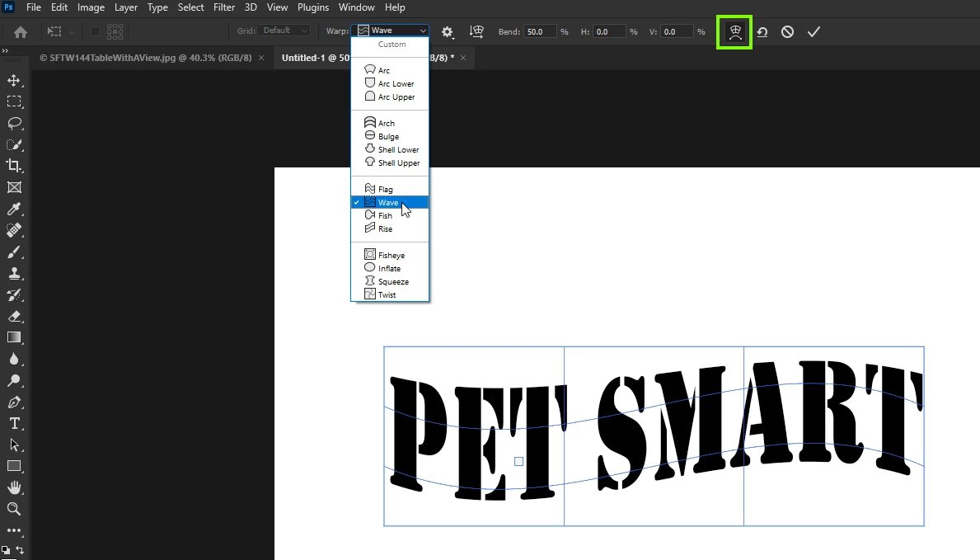Select the Dodge tool
Image resolution: width=980 pixels, height=560 pixels.
pos(14,380)
